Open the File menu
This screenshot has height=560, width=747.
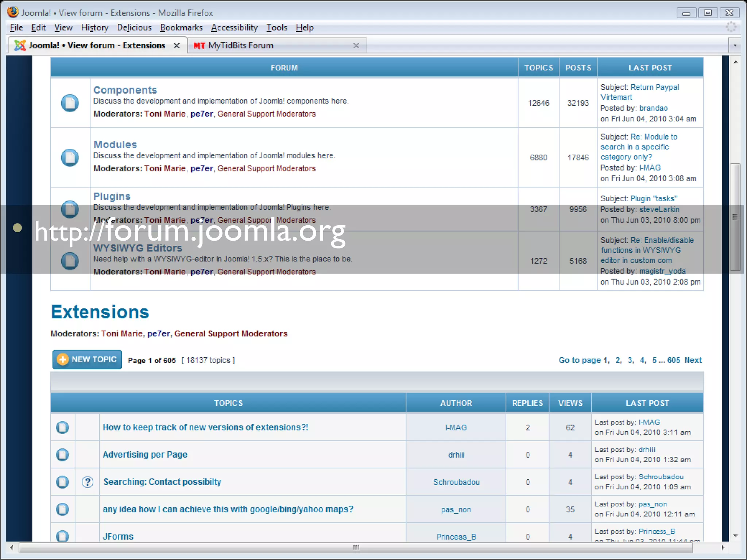coord(16,28)
